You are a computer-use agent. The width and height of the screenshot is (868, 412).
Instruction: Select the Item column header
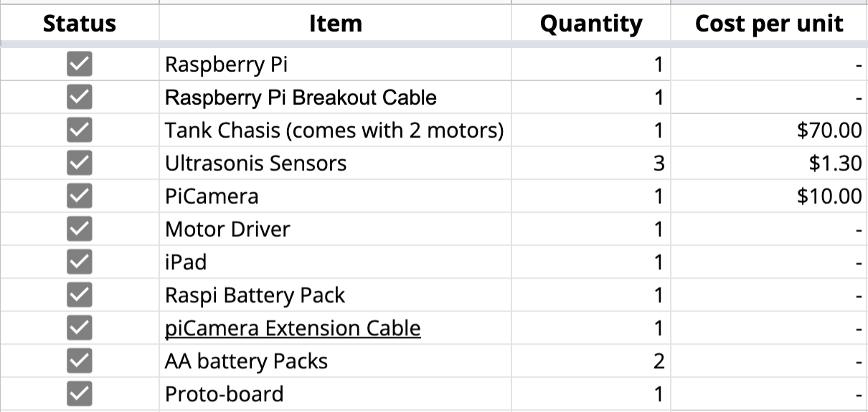(x=335, y=24)
